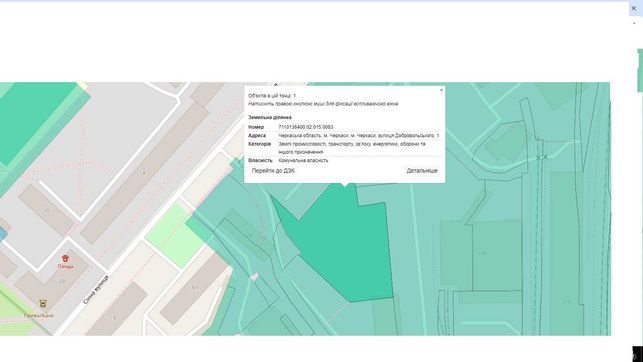This screenshot has width=643, height=362.
Task: Click the Адреса value text in popup
Action: (x=359, y=135)
